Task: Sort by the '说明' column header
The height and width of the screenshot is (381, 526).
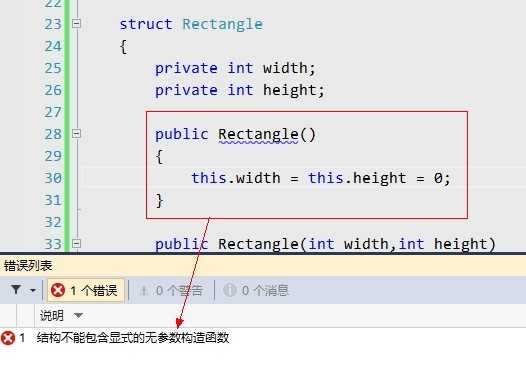Action: point(52,316)
